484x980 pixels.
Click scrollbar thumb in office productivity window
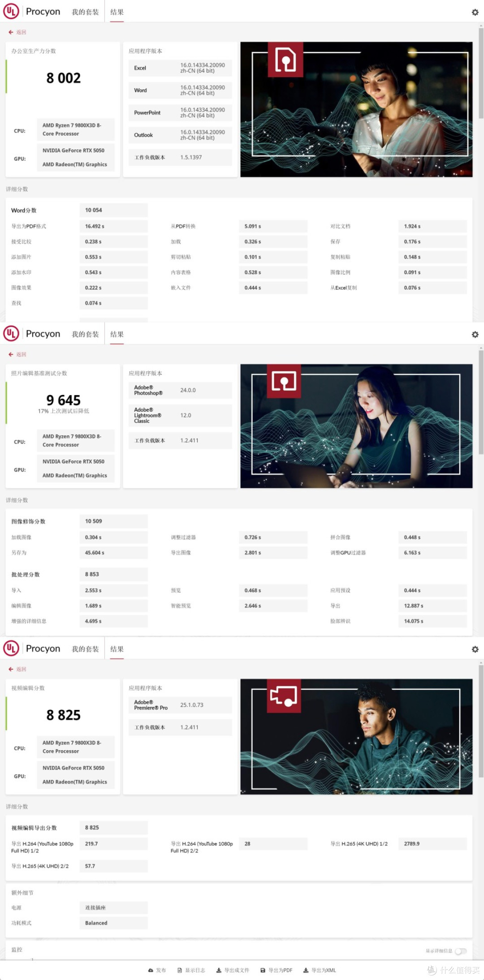coord(481,74)
